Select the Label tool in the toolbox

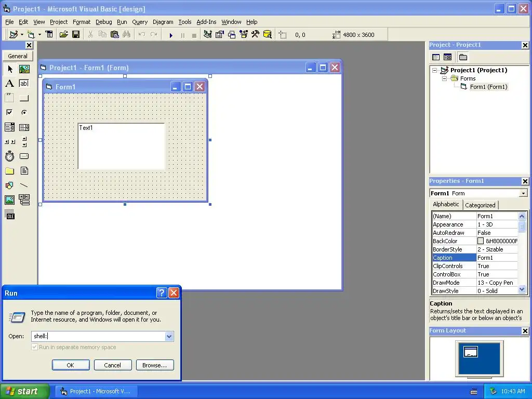coord(9,84)
